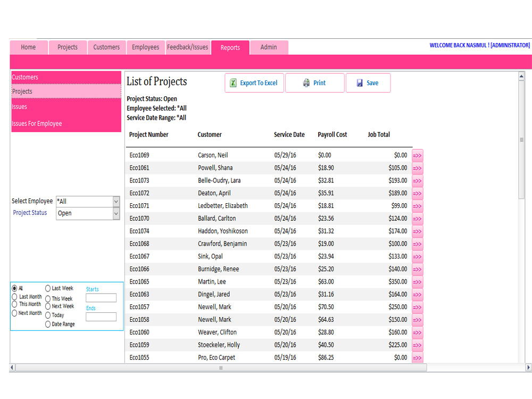Open the Projects tab

click(x=68, y=47)
